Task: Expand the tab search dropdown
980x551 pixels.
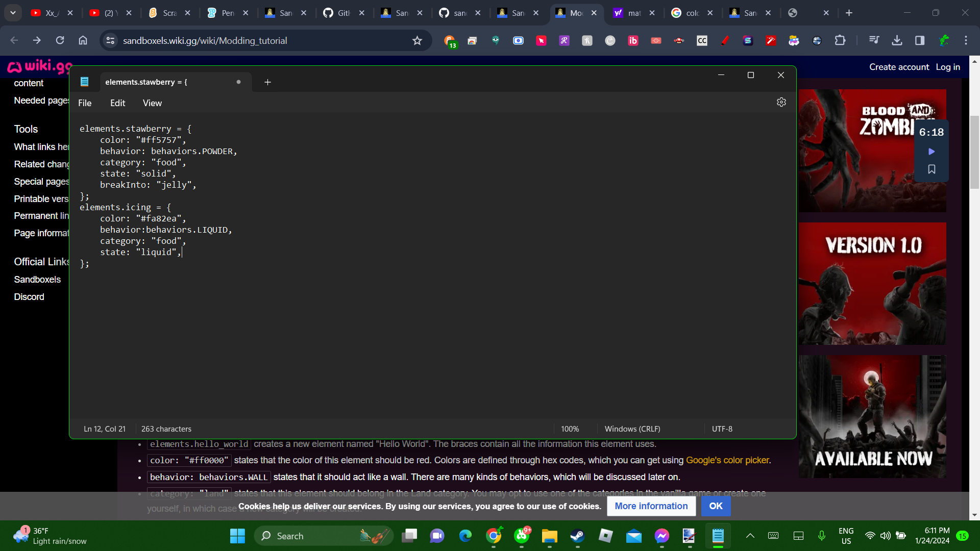Action: click(13, 13)
